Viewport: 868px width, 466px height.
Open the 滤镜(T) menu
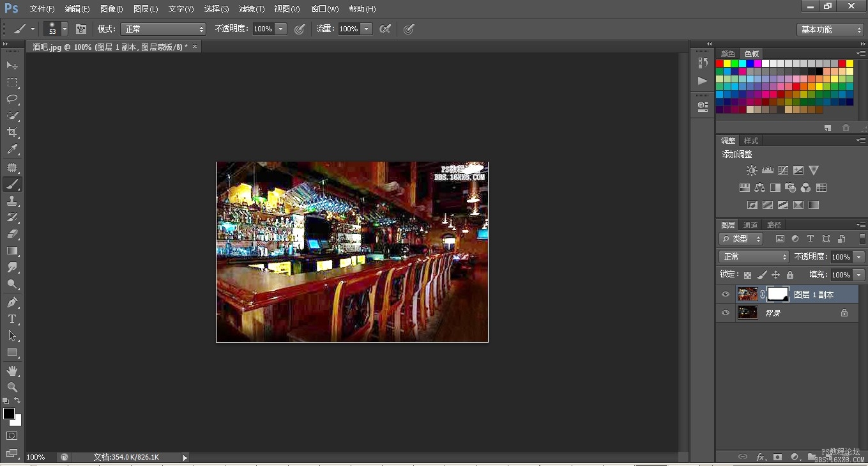tap(252, 9)
